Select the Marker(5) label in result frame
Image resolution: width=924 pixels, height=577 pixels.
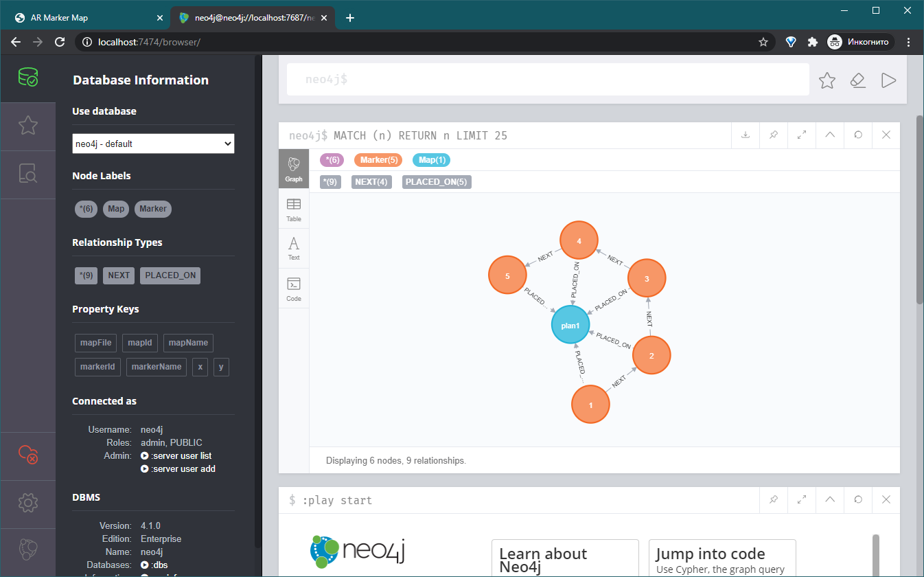click(x=378, y=160)
